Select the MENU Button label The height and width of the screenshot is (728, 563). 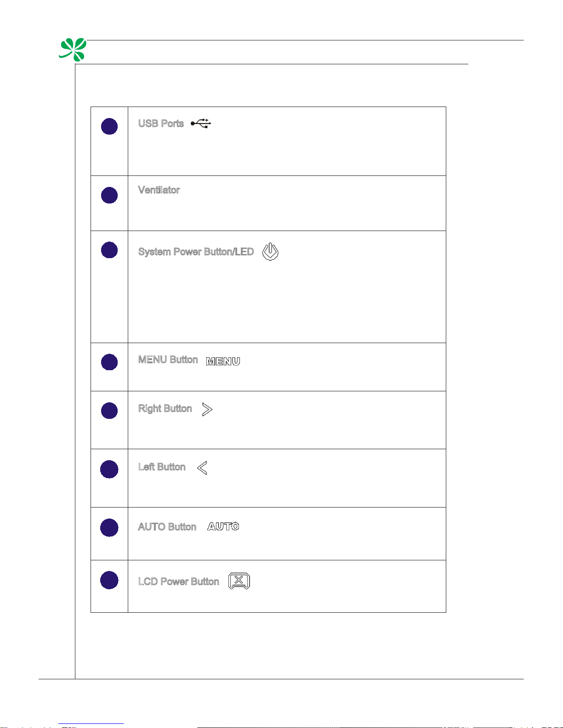pos(168,360)
